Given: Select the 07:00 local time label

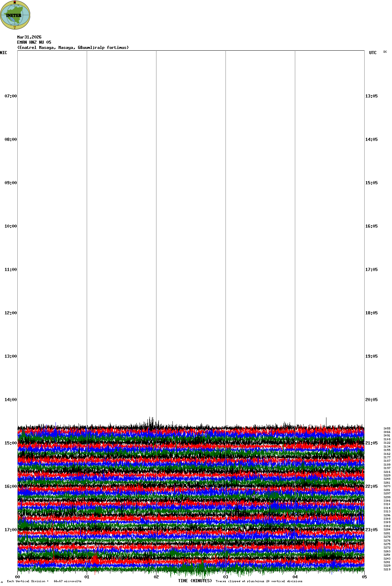Looking at the screenshot, I should coord(10,96).
